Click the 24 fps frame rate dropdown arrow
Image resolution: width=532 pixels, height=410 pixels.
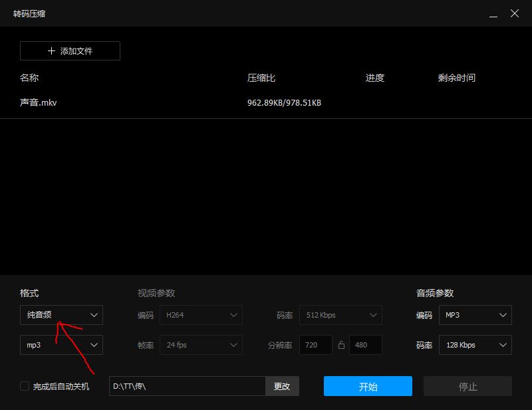pyautogui.click(x=233, y=345)
